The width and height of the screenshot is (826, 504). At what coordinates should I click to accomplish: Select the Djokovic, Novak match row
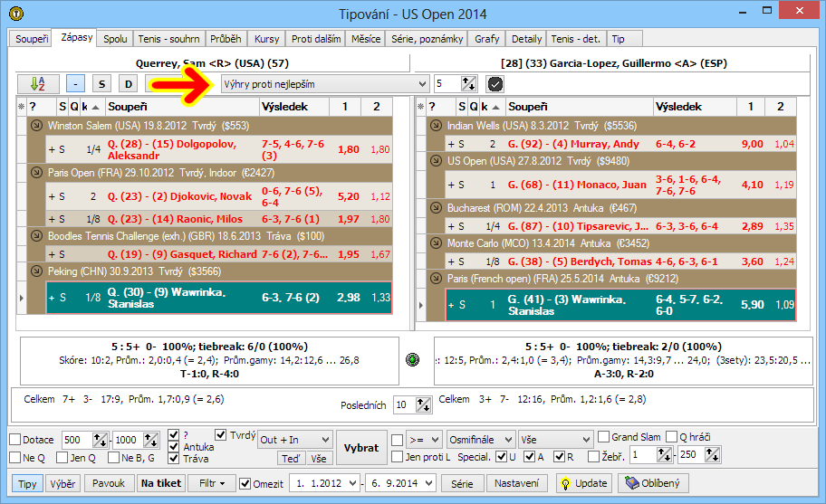pos(218,196)
